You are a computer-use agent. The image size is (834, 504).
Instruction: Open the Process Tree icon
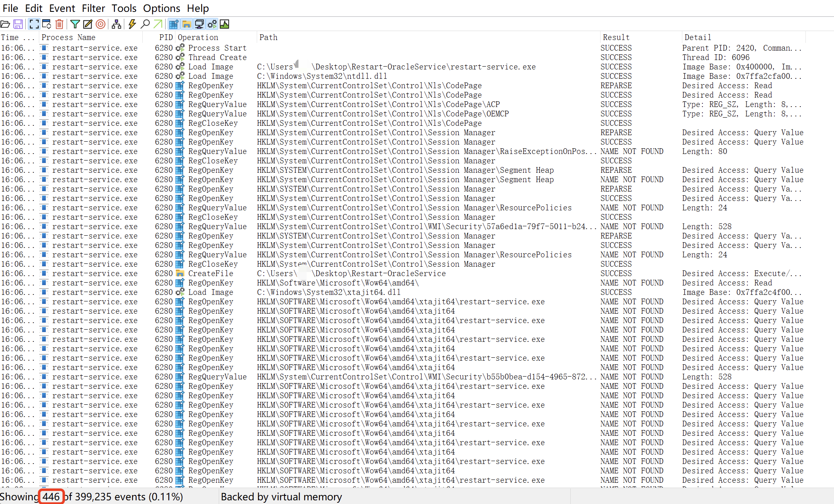click(117, 25)
